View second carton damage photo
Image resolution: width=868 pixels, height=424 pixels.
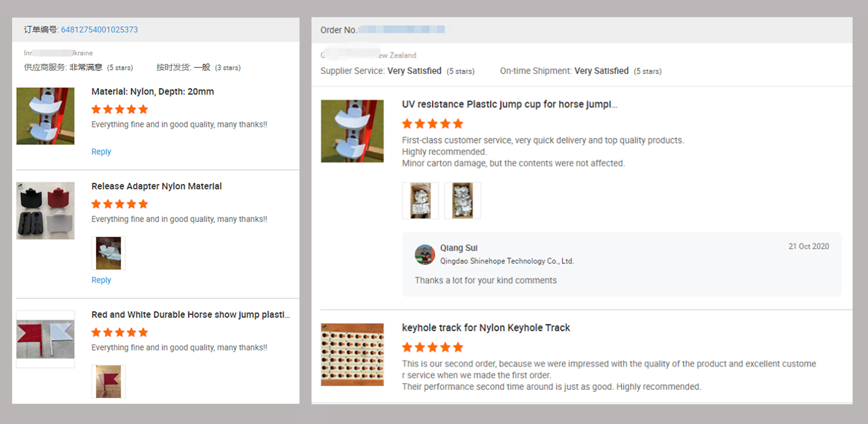(462, 201)
